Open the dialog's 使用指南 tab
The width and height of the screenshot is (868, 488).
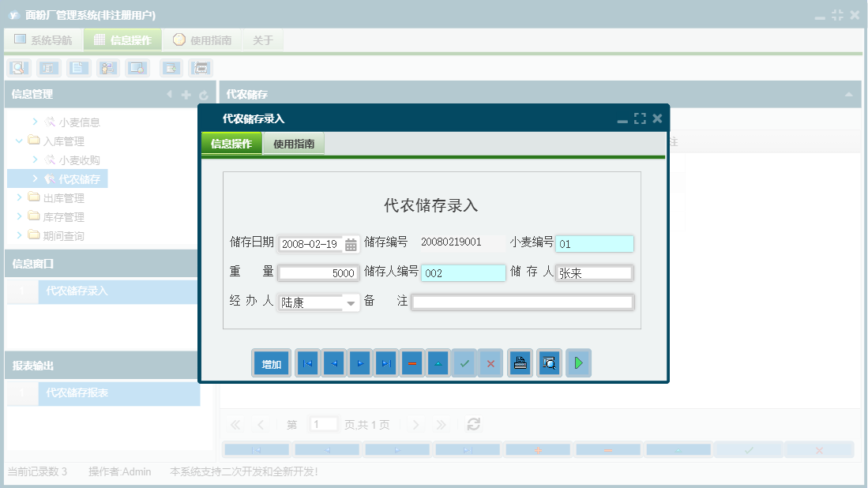tap(295, 143)
